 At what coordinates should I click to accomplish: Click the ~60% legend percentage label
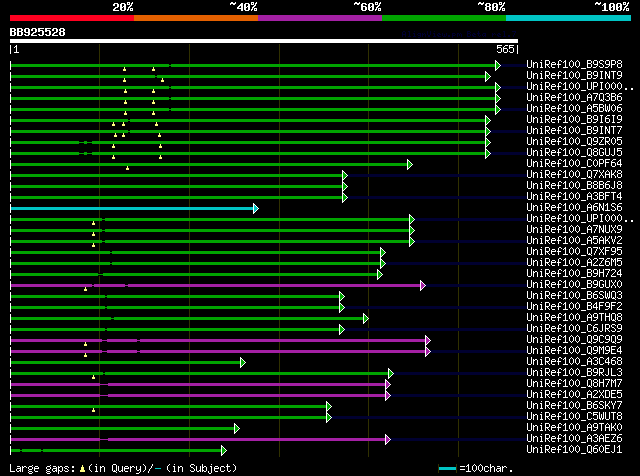tap(367, 7)
